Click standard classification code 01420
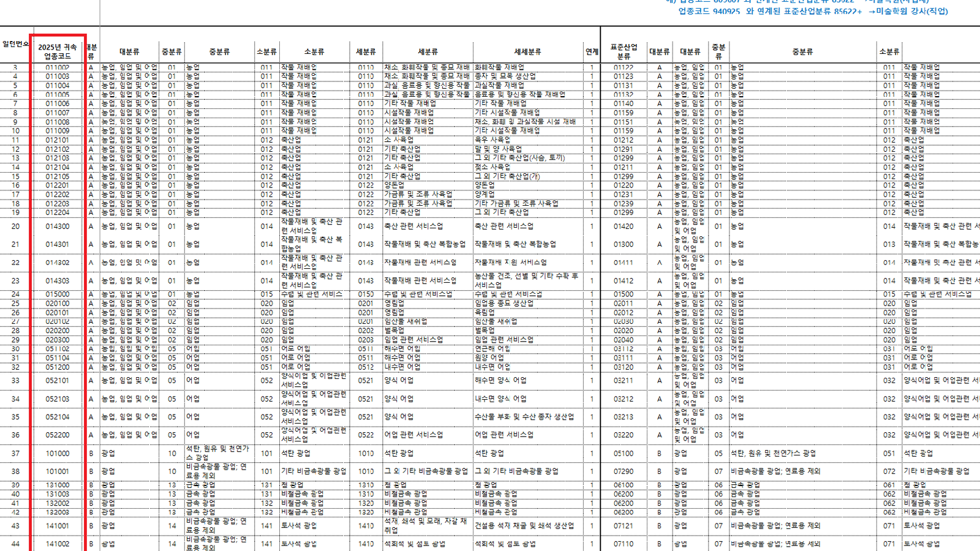The height and width of the screenshot is (551, 980). 624,227
